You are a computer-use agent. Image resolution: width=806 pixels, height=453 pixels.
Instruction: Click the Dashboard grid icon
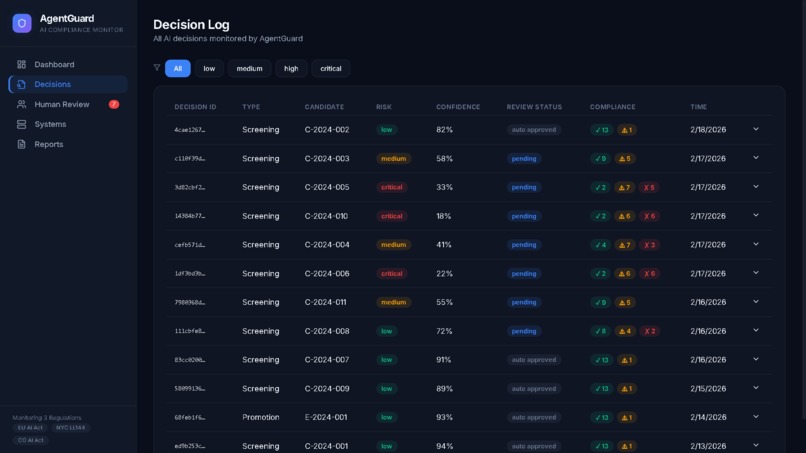coord(21,64)
